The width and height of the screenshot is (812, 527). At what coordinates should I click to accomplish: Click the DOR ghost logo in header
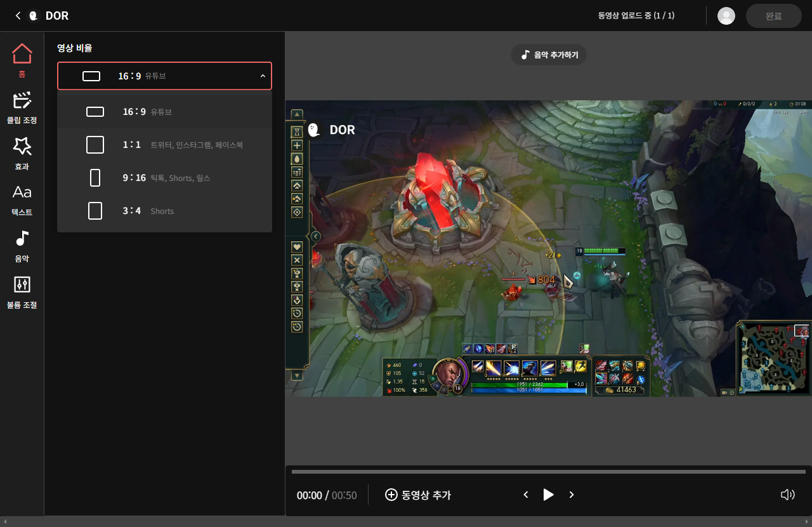click(x=34, y=16)
